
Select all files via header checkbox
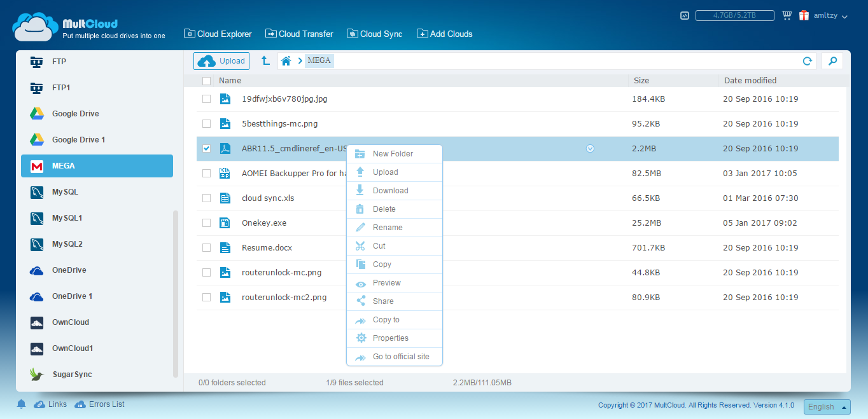pos(206,81)
